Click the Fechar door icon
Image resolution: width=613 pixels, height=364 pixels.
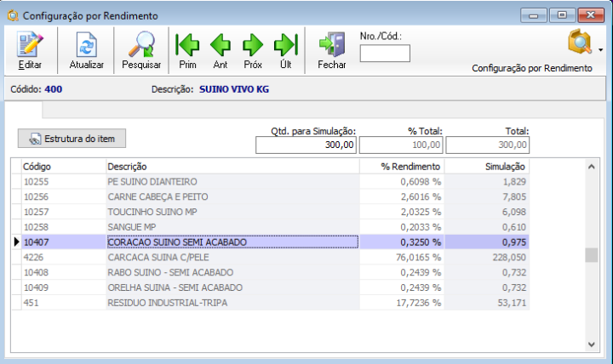click(x=331, y=49)
